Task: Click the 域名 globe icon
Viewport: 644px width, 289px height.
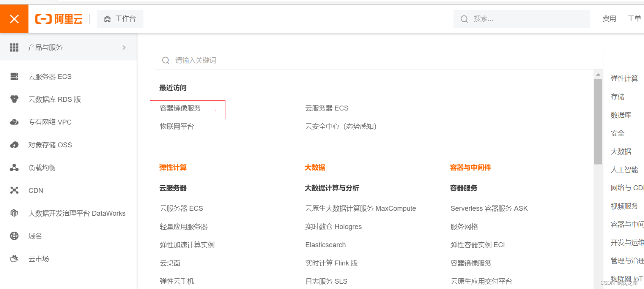Action: click(14, 236)
